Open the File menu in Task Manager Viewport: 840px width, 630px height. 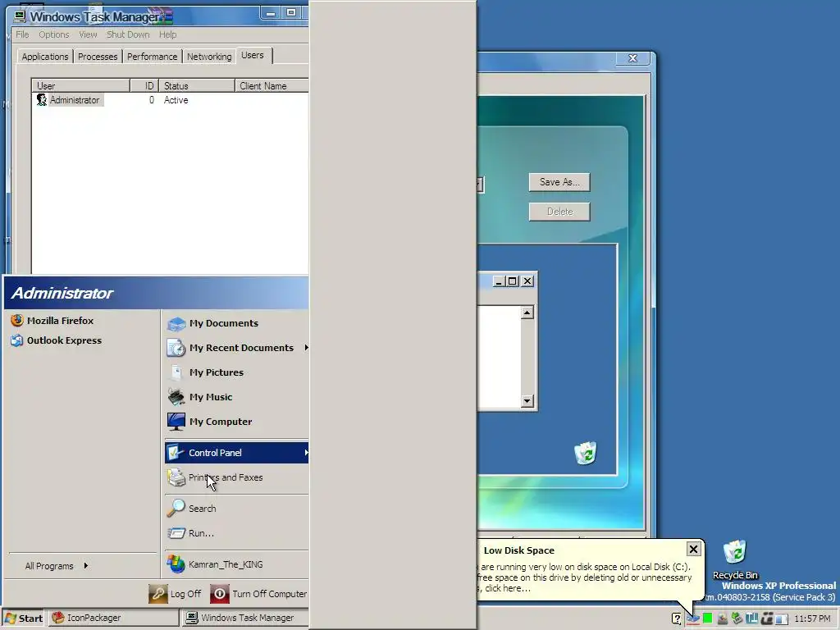coord(22,34)
